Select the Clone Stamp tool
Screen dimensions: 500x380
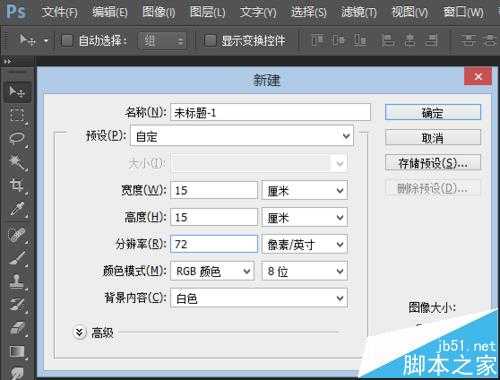click(x=17, y=281)
